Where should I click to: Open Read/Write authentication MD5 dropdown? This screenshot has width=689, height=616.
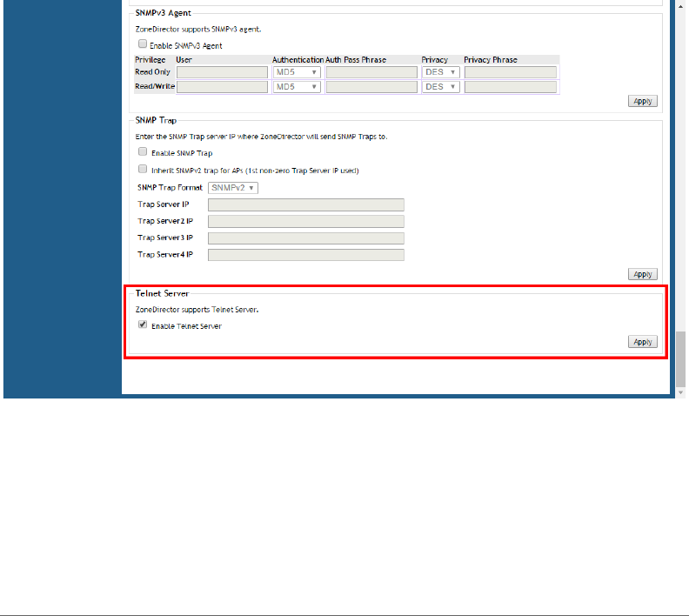pyautogui.click(x=297, y=87)
